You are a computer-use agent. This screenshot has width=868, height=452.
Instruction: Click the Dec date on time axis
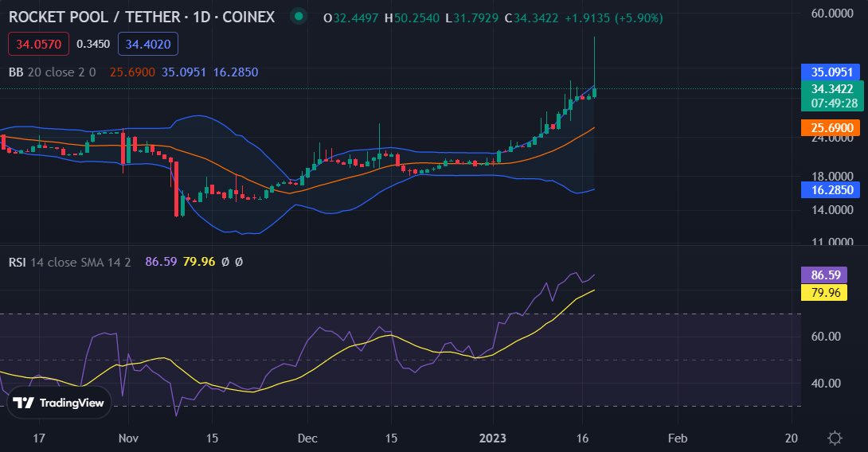tap(307, 438)
